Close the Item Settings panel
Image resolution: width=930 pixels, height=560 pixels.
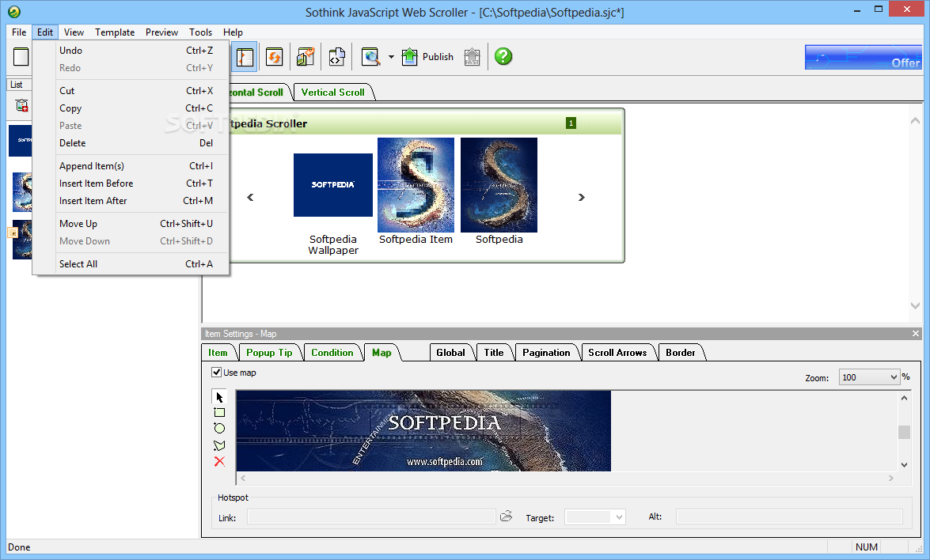(x=916, y=334)
